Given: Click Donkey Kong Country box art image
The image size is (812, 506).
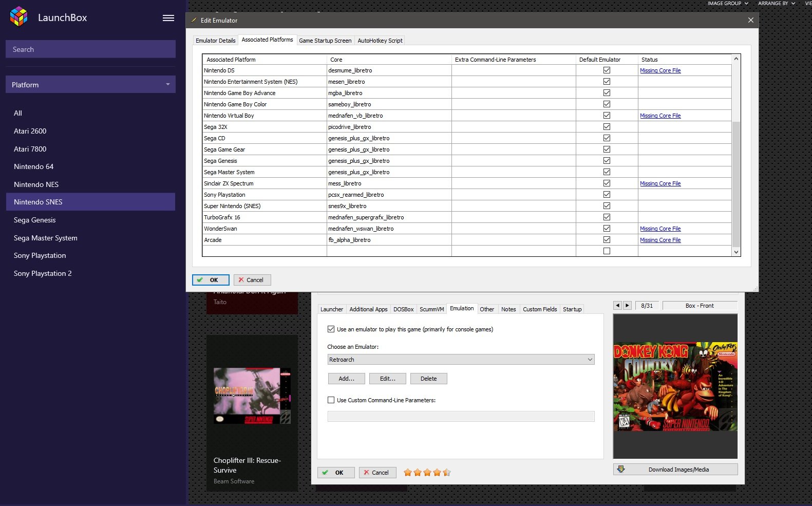Looking at the screenshot, I should click(675, 387).
